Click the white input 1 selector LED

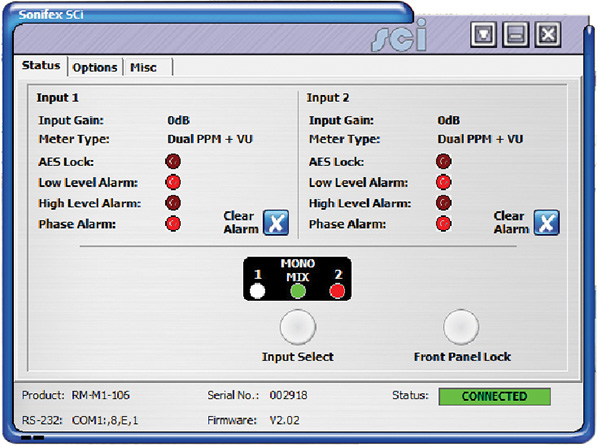tap(257, 291)
